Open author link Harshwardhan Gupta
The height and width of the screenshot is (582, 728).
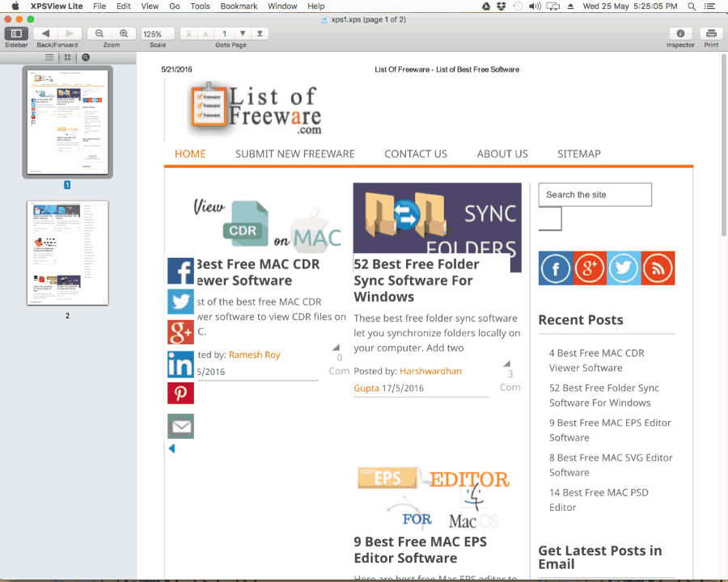pyautogui.click(x=408, y=380)
